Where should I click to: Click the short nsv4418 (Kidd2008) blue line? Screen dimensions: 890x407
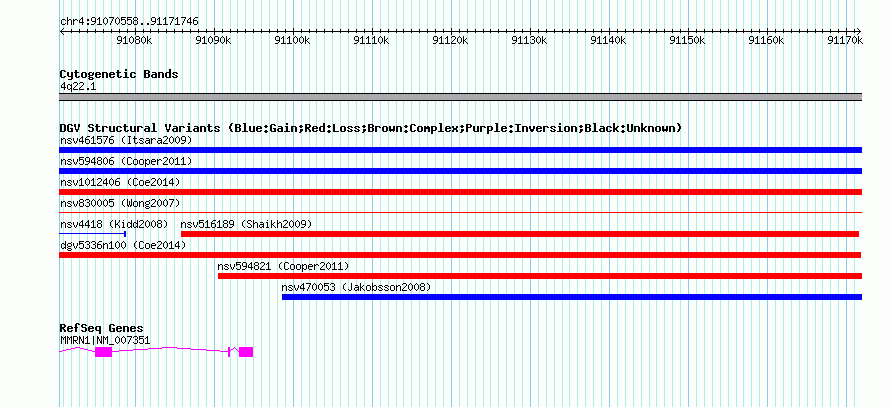tap(93, 233)
